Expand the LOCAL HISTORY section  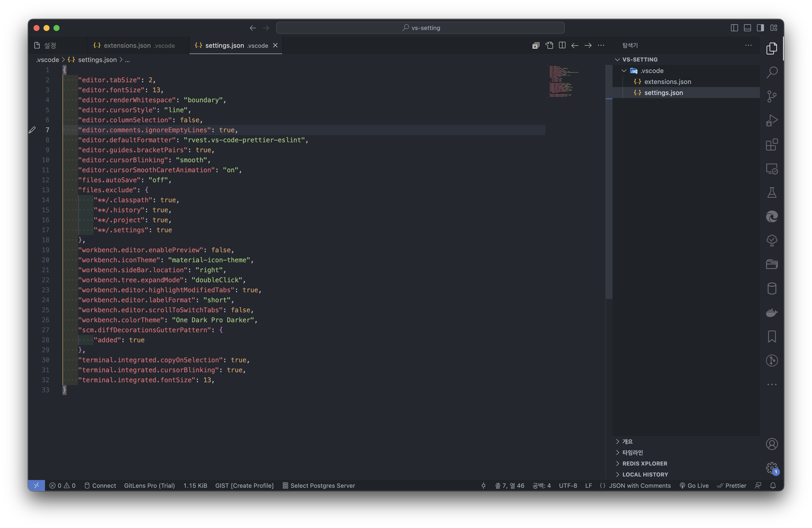pyautogui.click(x=645, y=474)
